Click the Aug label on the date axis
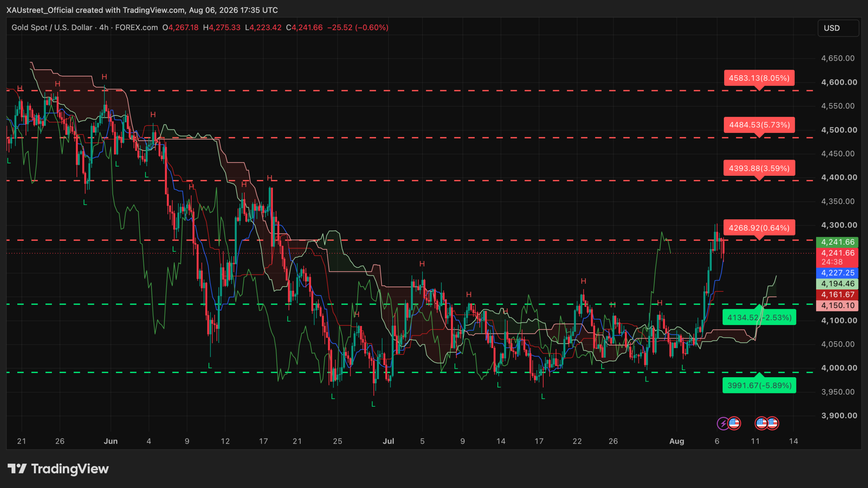The height and width of the screenshot is (488, 868). (677, 441)
